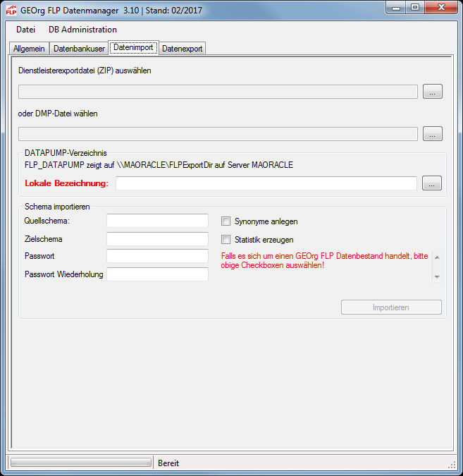This screenshot has height=476, width=463.
Task: Switch to the Datenexport tab
Action: coord(182,49)
